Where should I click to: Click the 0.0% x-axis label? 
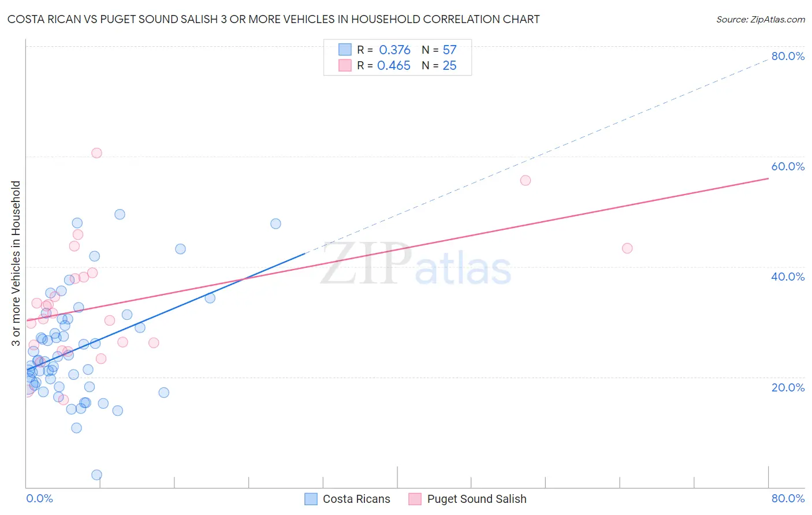pos(39,498)
